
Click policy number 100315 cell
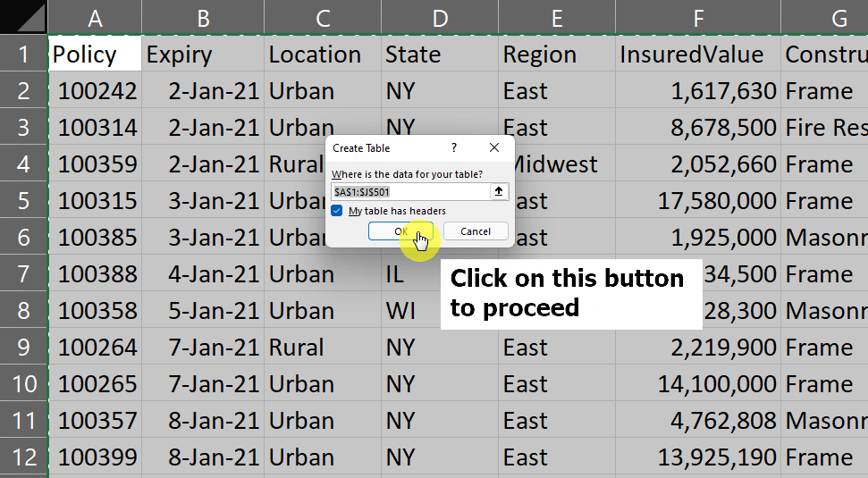pyautogui.click(x=95, y=200)
